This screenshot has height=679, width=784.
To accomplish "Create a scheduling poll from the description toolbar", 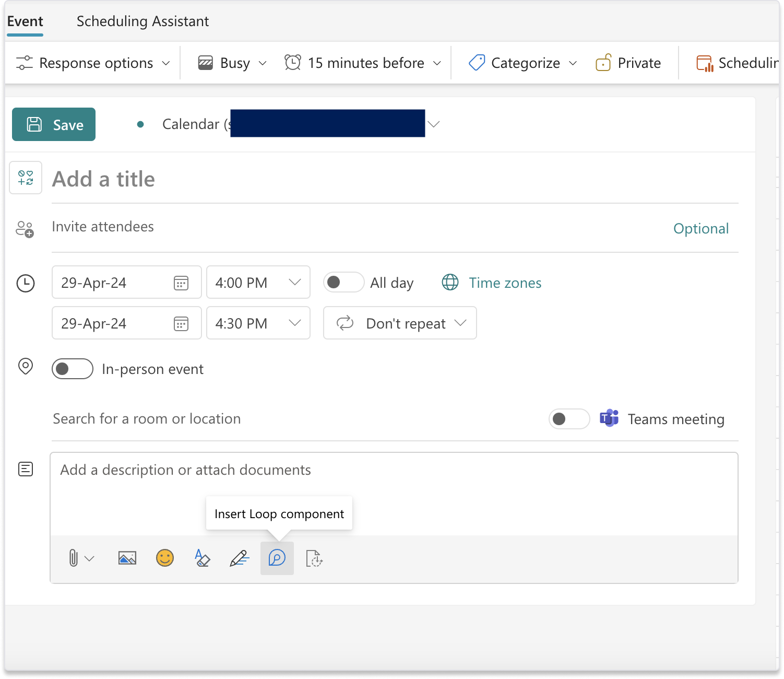I will click(x=314, y=558).
